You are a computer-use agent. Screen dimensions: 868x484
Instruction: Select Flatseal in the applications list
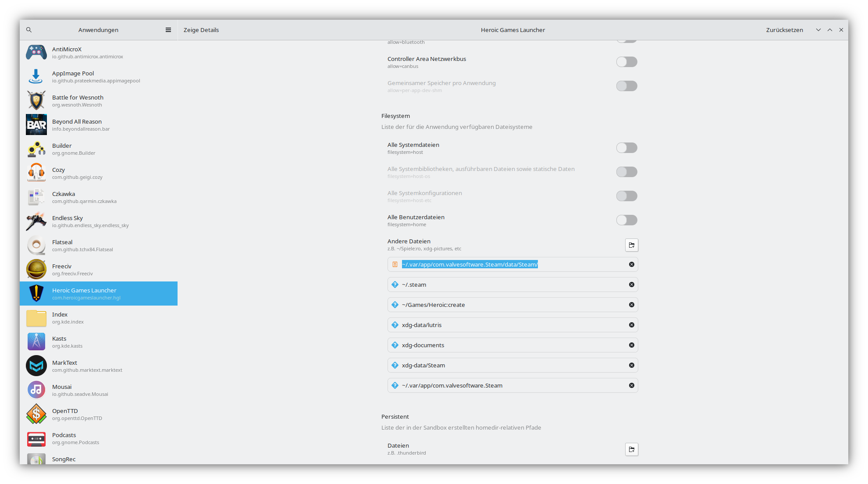click(x=99, y=246)
